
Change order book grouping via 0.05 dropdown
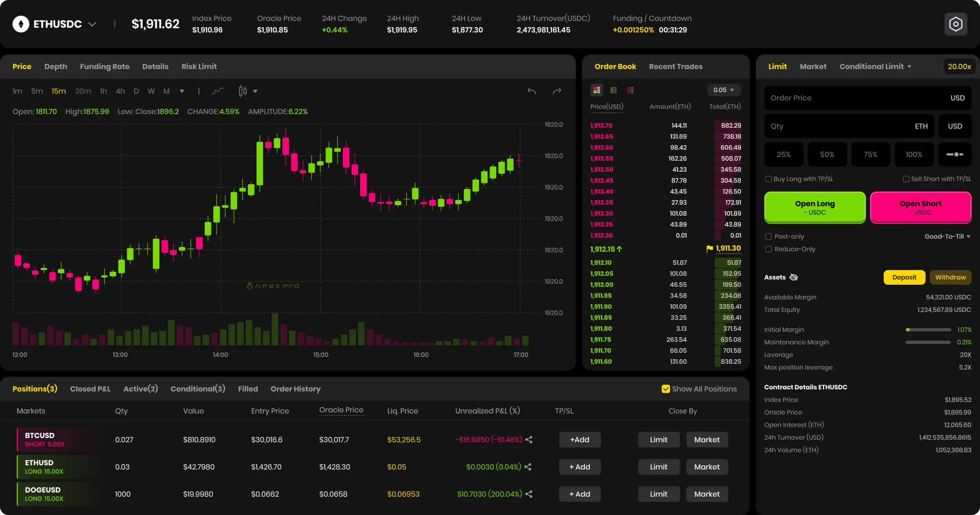pos(724,90)
